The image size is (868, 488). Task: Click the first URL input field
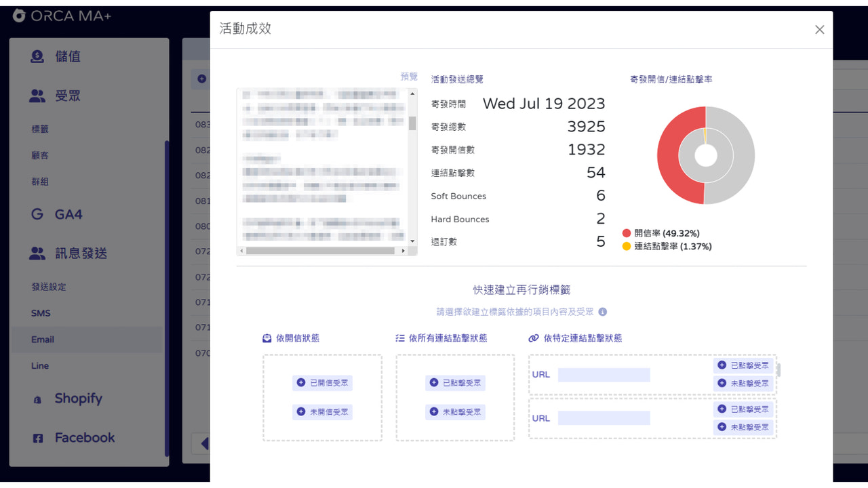point(604,374)
